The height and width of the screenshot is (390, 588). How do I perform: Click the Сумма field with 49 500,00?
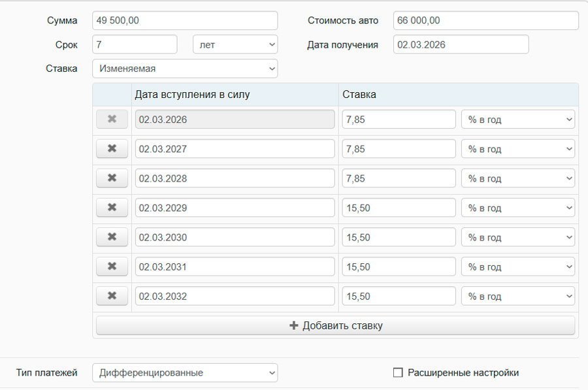click(185, 20)
